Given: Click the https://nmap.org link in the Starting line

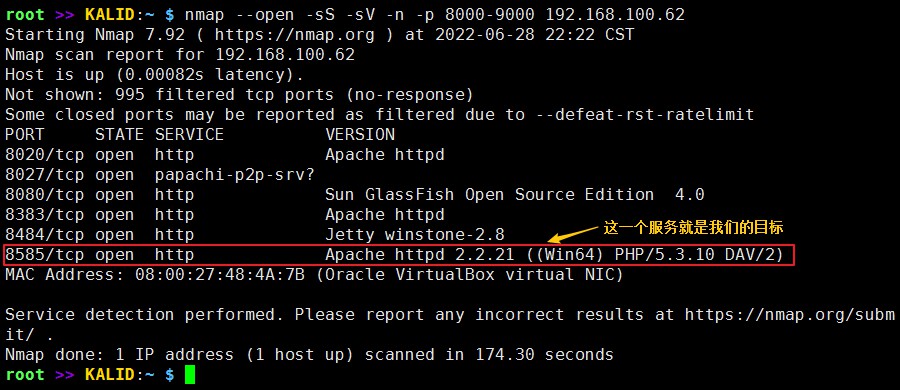Looking at the screenshot, I should pyautogui.click(x=294, y=35).
